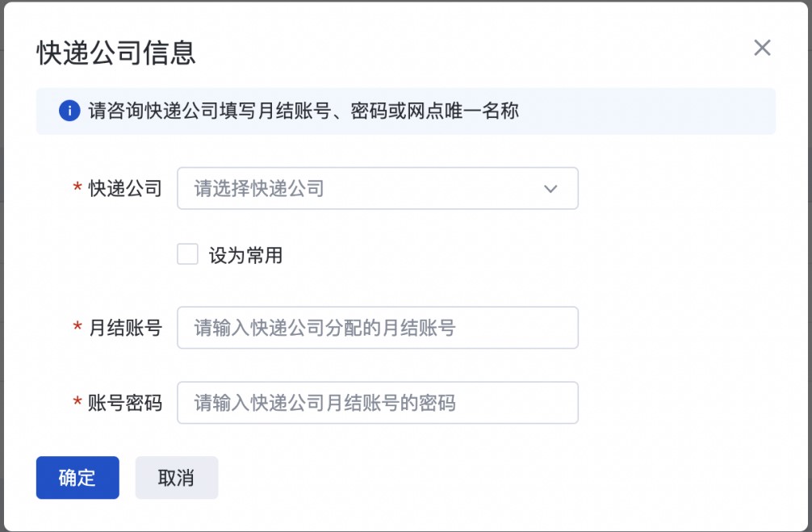The width and height of the screenshot is (812, 532).
Task: Click the red asterisk beside 快递公司
Action: click(77, 189)
